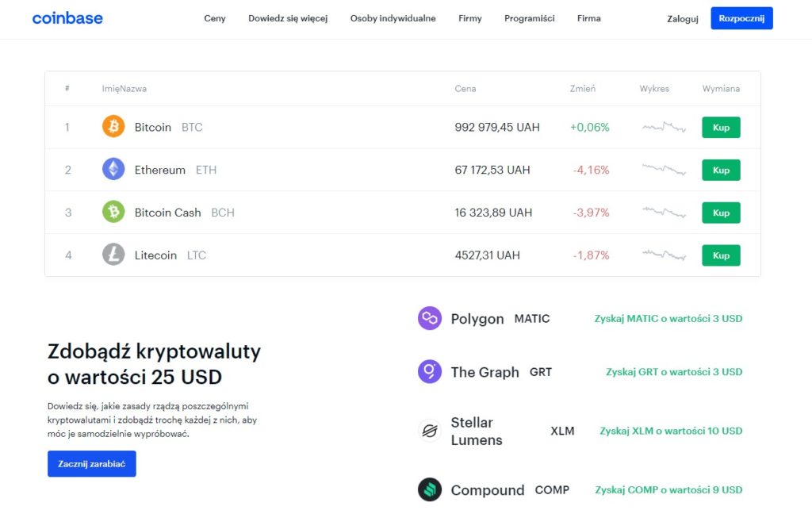Open the Programiści navigation section
Viewport: 812px width, 514px height.
(x=529, y=17)
